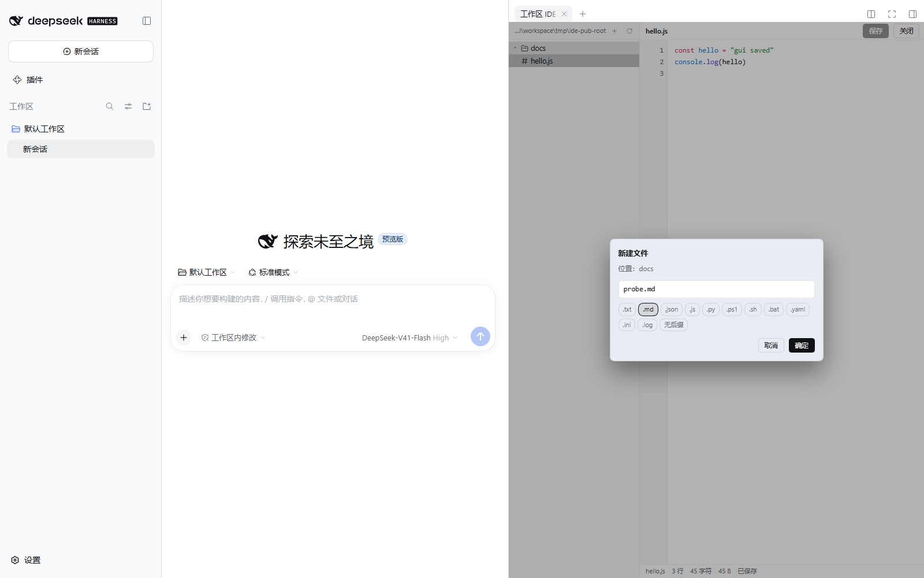The height and width of the screenshot is (578, 924).
Task: Click 45 字符 count in status bar
Action: point(701,571)
